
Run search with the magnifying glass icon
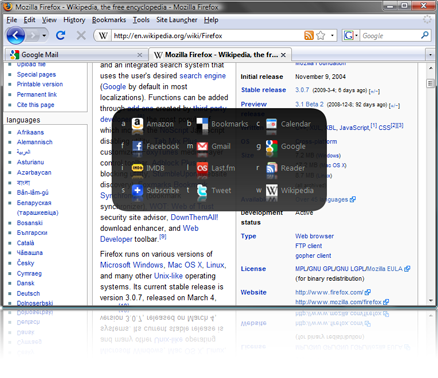point(425,35)
